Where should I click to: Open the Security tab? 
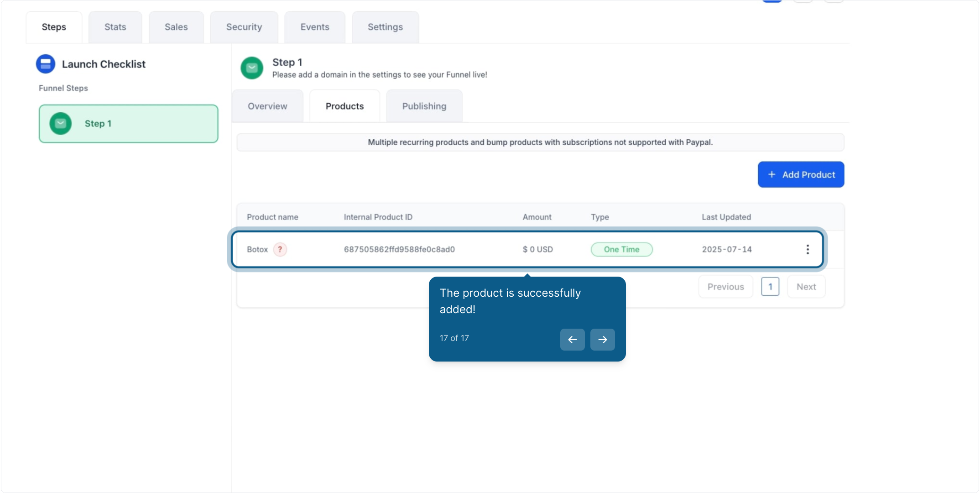click(244, 27)
